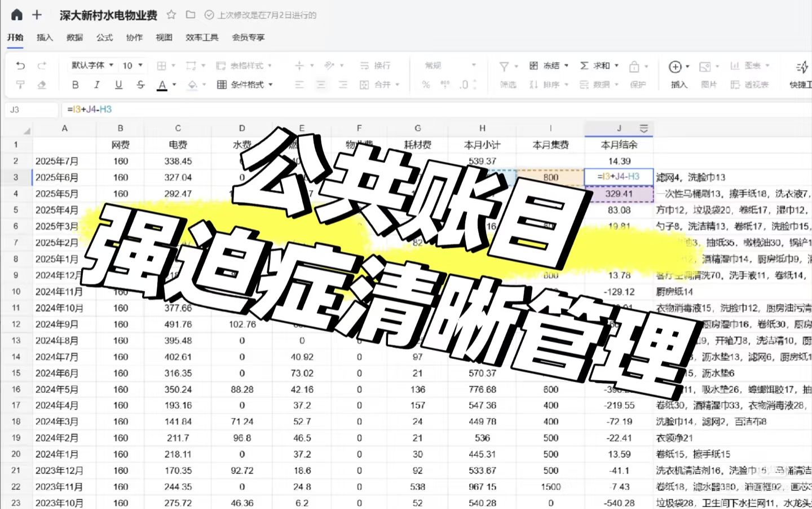Click the font color A swatch
The width and height of the screenshot is (812, 509).
pos(162,85)
